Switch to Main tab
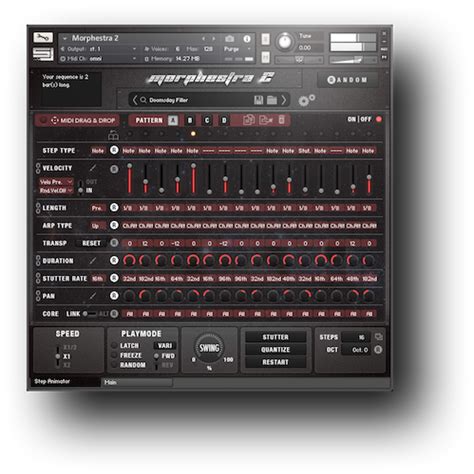The image size is (474, 474). (137, 382)
